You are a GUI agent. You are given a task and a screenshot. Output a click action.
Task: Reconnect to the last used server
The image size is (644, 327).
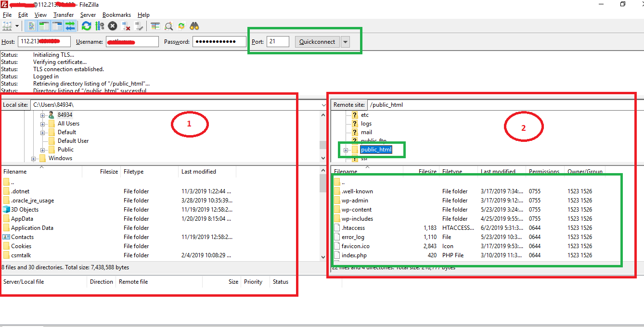point(139,26)
